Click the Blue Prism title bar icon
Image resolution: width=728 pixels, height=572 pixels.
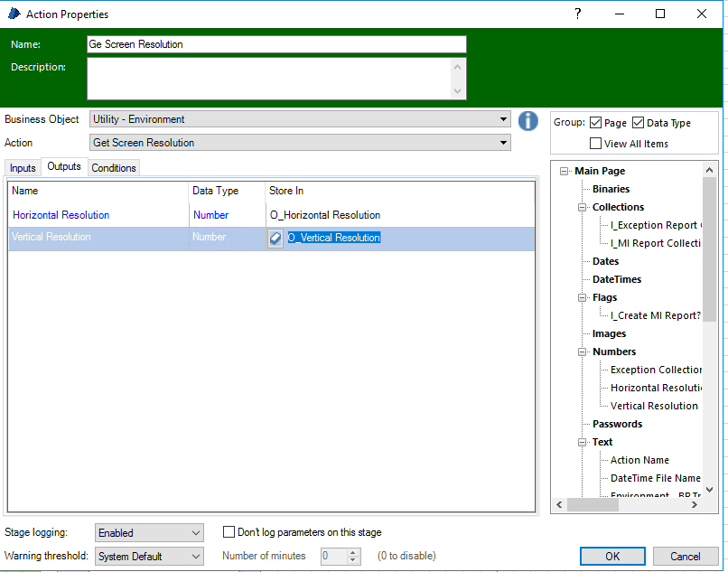point(13,14)
